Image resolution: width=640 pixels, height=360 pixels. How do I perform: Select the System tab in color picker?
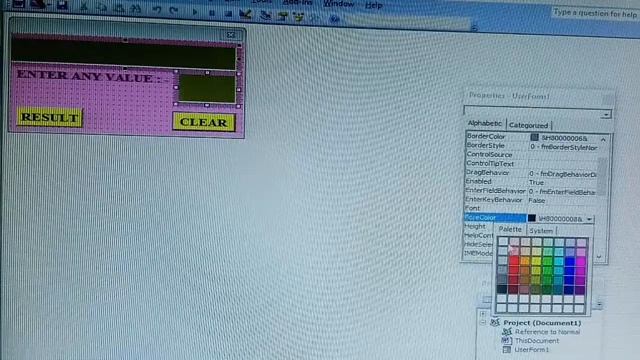[x=541, y=231]
